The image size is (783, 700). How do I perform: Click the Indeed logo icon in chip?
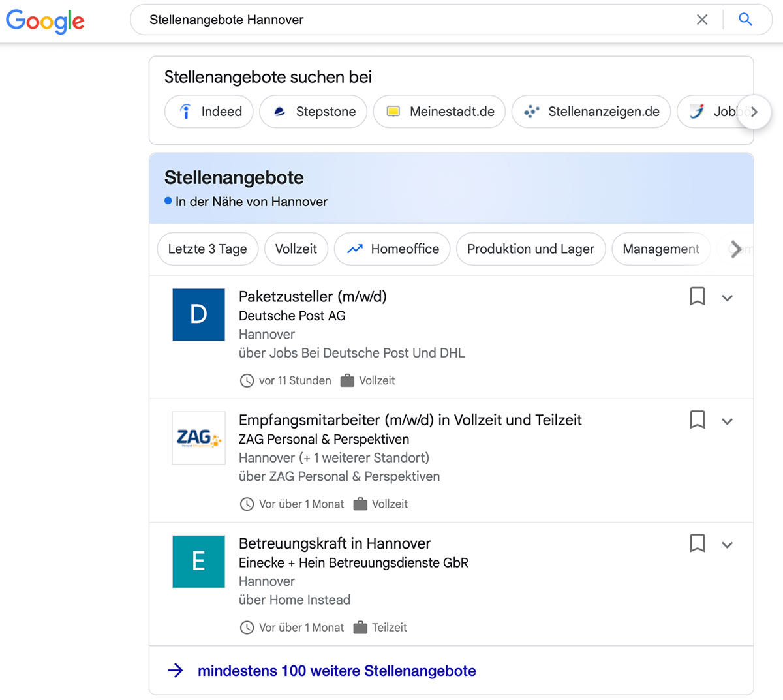click(x=186, y=112)
